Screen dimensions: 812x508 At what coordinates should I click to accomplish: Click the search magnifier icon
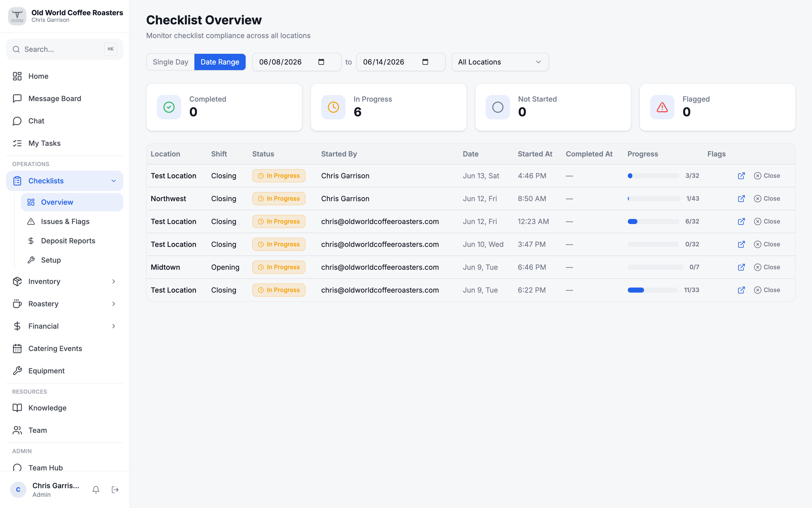16,49
